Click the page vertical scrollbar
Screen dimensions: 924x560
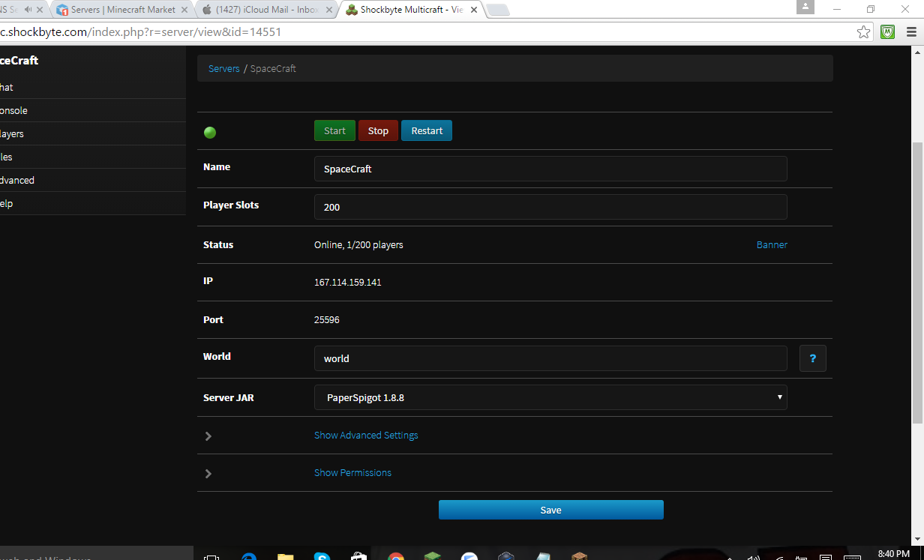click(917, 281)
